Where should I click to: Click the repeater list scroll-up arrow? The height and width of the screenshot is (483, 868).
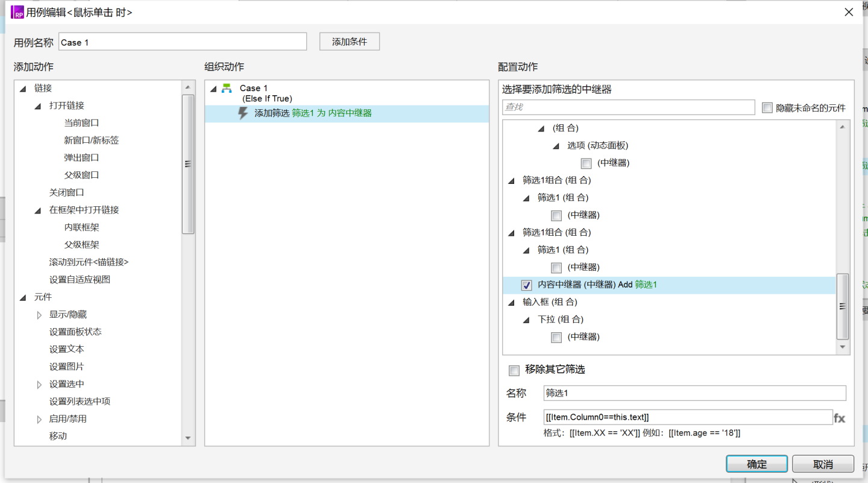[x=843, y=127]
